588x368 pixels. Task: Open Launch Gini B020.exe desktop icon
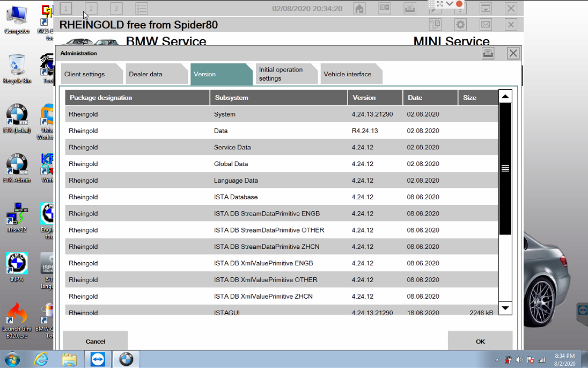[x=17, y=320]
